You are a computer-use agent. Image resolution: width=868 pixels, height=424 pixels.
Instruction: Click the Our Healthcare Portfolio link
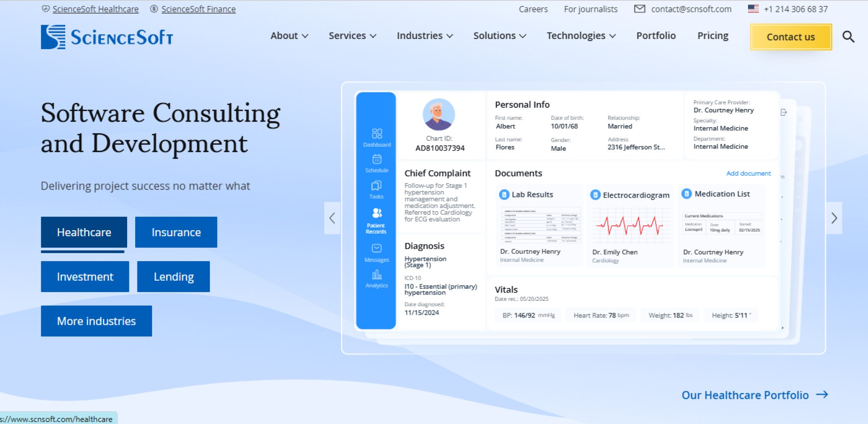(745, 395)
